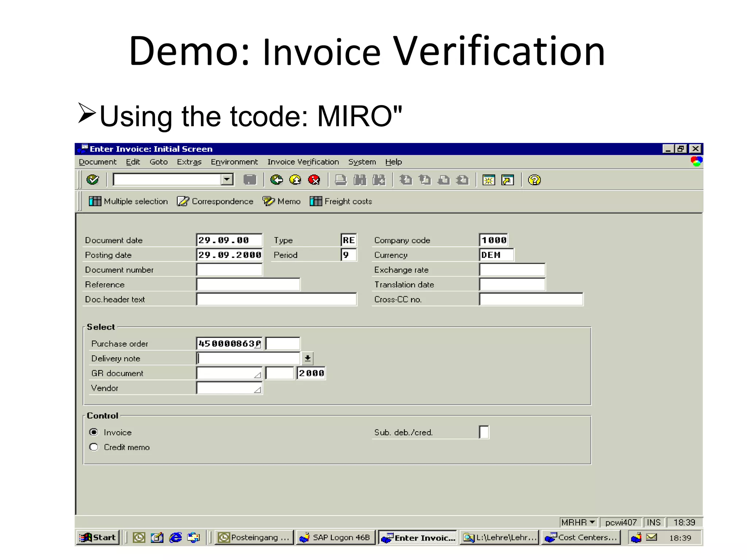Click the Save diskette icon
This screenshot has width=747, height=560.
(x=250, y=180)
